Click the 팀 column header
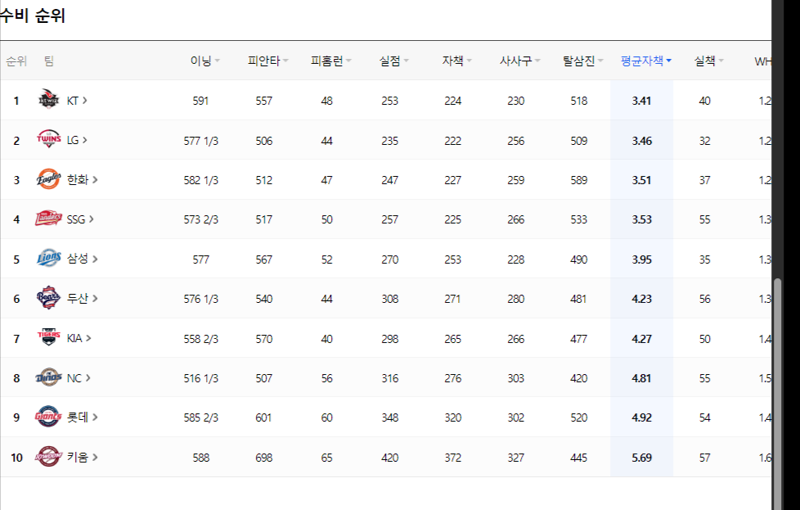The width and height of the screenshot is (800, 510). [x=48, y=61]
